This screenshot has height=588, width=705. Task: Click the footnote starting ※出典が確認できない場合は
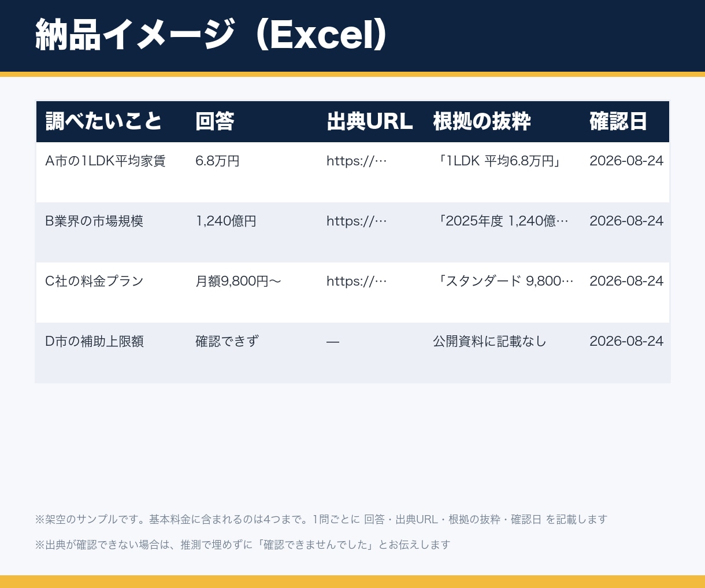[243, 545]
